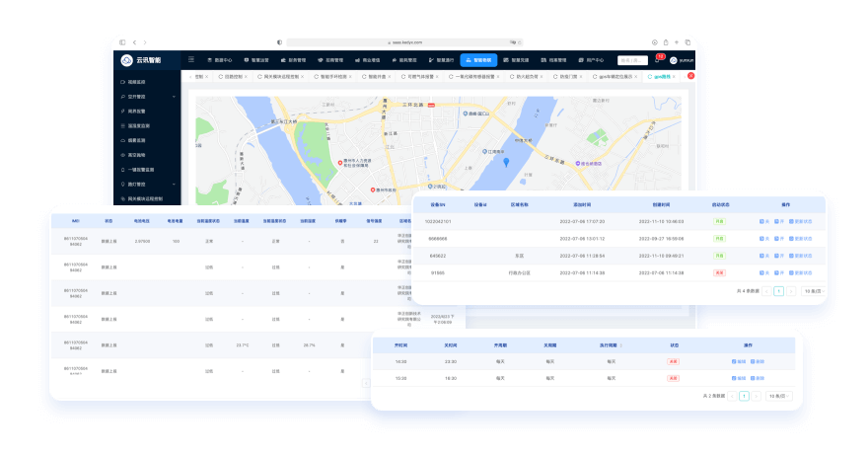Click the 云讯智能 logo icon
868x455 pixels.
tap(127, 60)
